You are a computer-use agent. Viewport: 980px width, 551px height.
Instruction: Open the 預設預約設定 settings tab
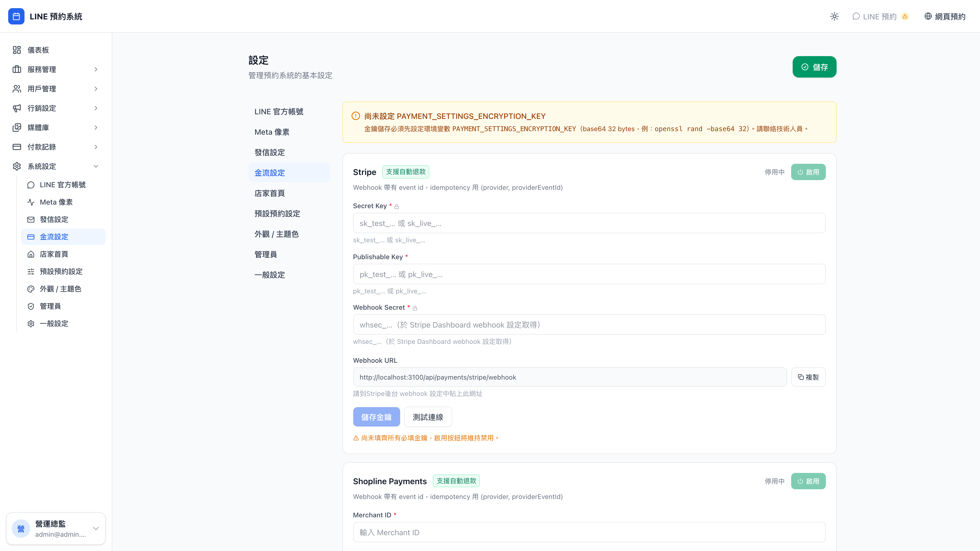click(x=289, y=213)
